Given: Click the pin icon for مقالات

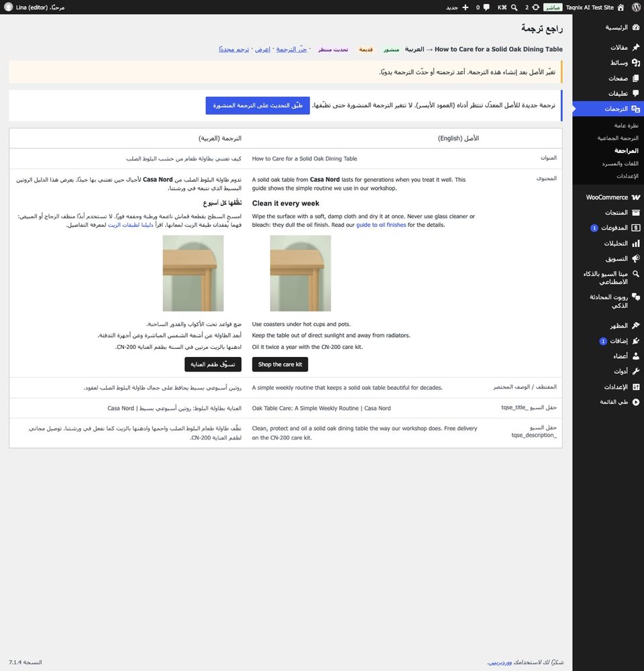Looking at the screenshot, I should (636, 47).
